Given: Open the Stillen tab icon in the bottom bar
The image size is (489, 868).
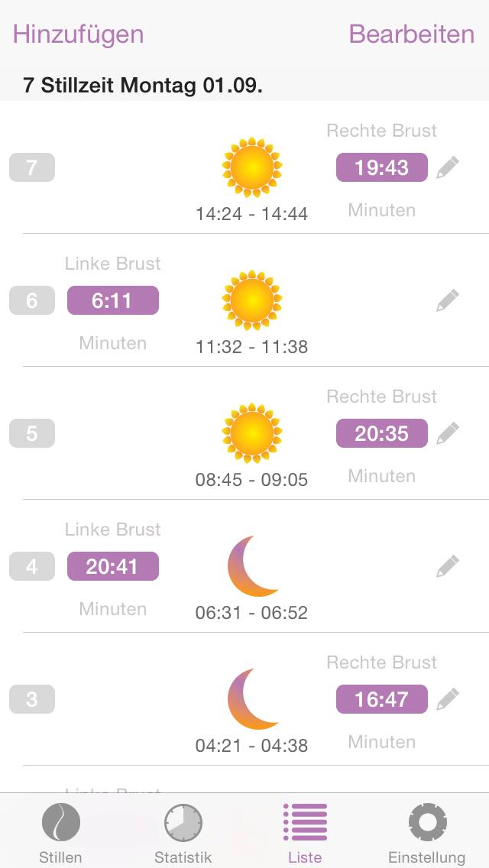Looking at the screenshot, I should [60, 823].
